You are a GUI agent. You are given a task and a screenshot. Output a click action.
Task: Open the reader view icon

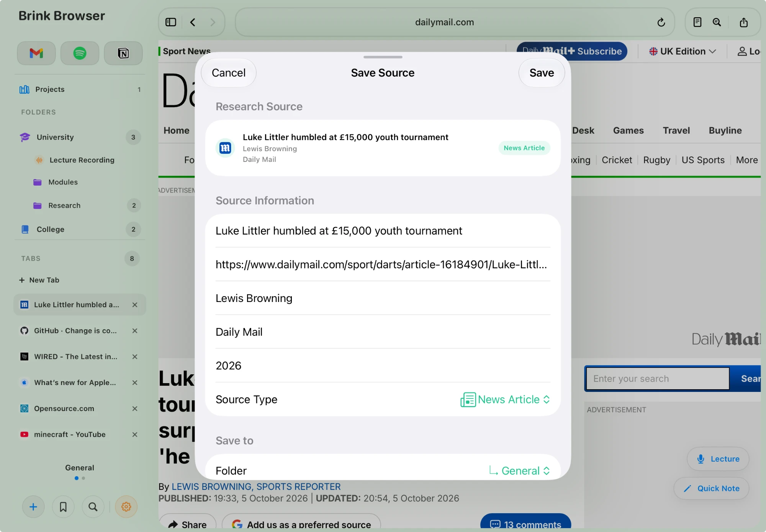[697, 22]
